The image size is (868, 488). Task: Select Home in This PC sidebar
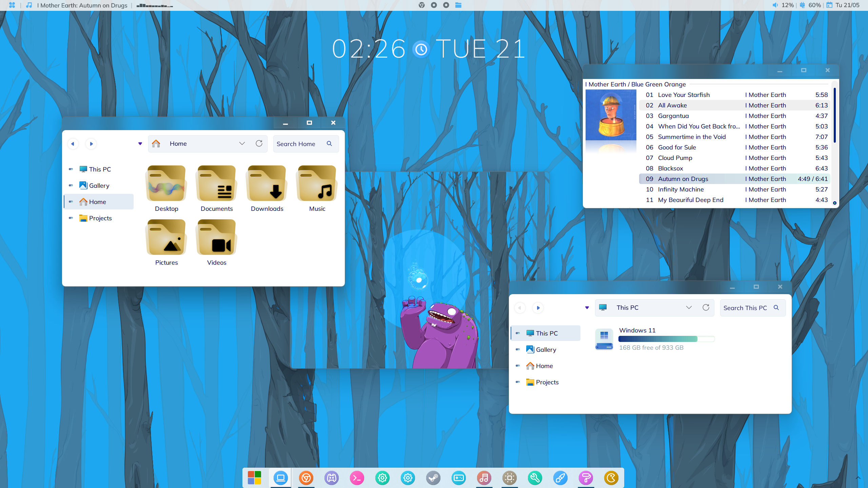coord(544,366)
